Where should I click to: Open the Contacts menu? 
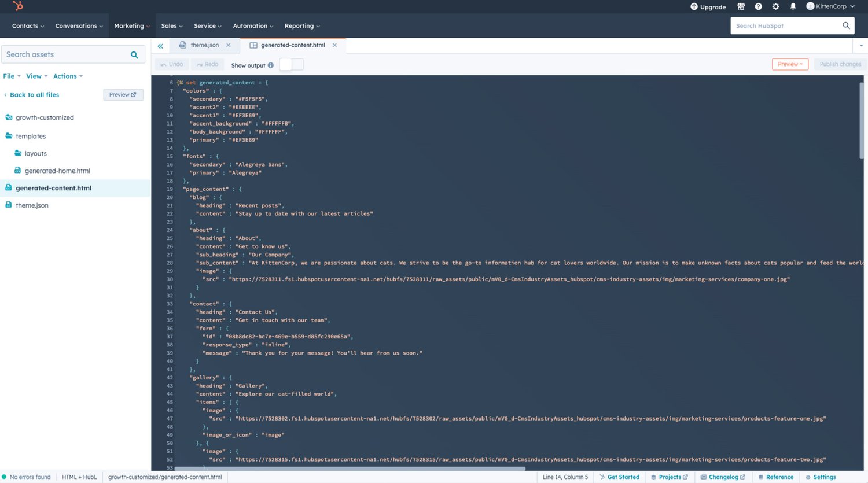pos(28,26)
